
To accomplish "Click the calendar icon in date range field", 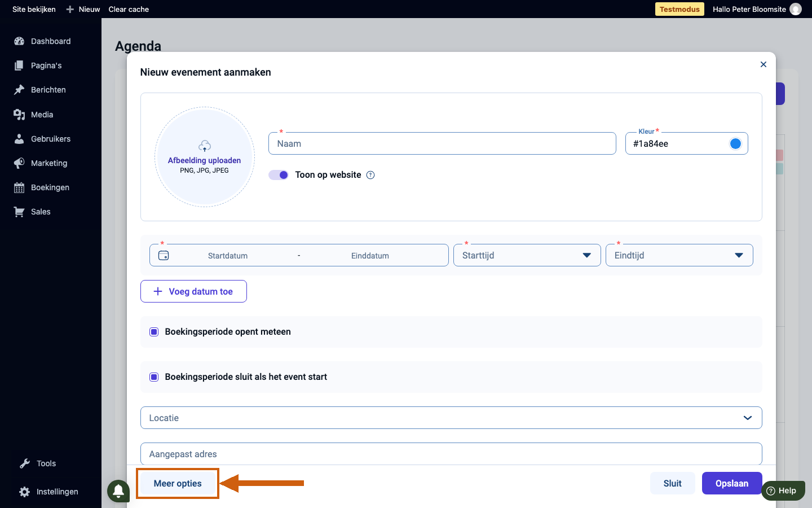I will pos(164,255).
